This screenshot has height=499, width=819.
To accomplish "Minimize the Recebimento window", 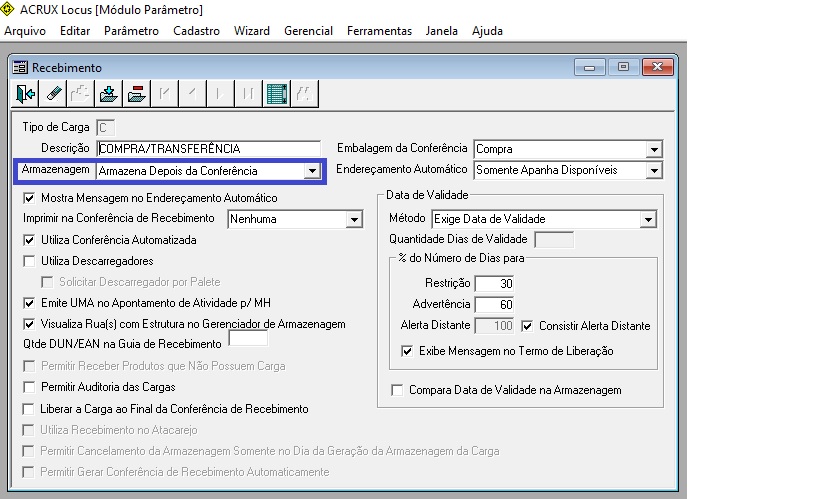I will [590, 67].
